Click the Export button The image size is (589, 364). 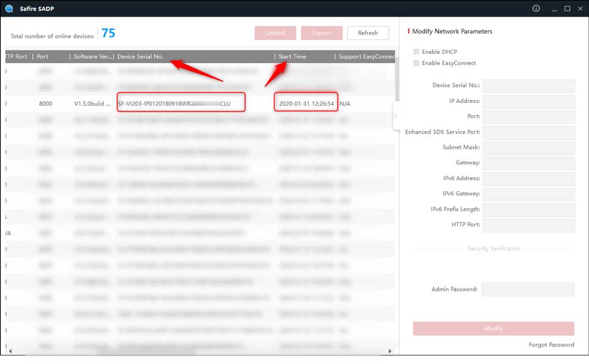click(321, 33)
